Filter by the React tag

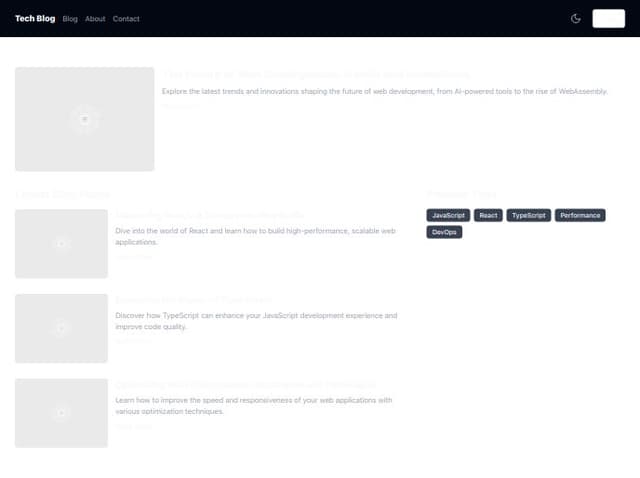pyautogui.click(x=488, y=215)
